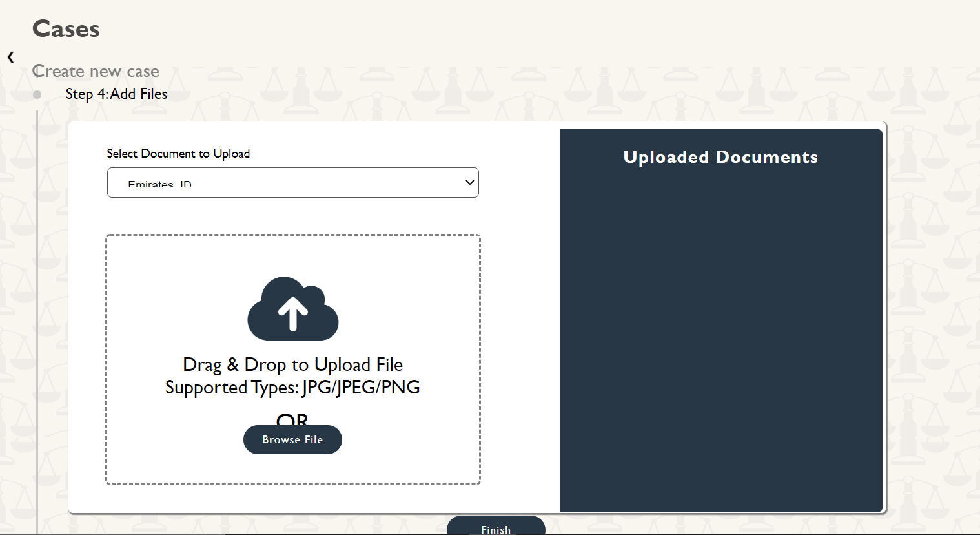This screenshot has width=980, height=535.
Task: Open the Cases page heading link
Action: [65, 28]
